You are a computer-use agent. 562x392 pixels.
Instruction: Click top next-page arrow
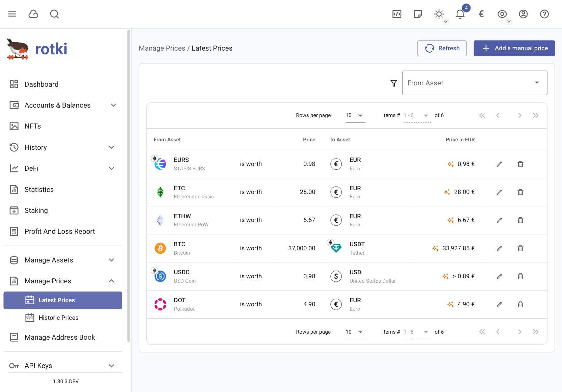pos(520,115)
